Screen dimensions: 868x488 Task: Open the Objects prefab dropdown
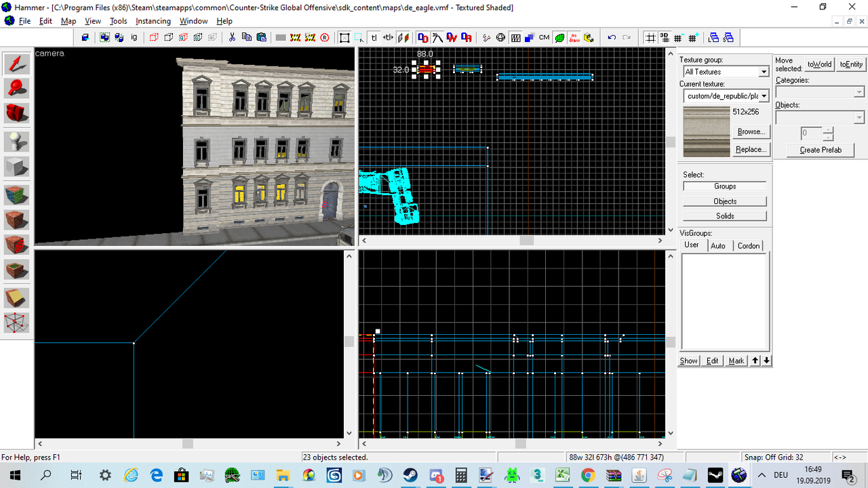859,118
